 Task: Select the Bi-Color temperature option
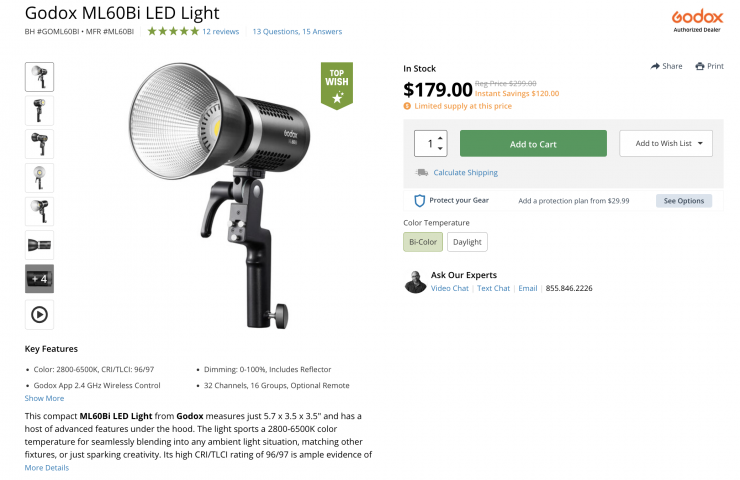coord(423,242)
